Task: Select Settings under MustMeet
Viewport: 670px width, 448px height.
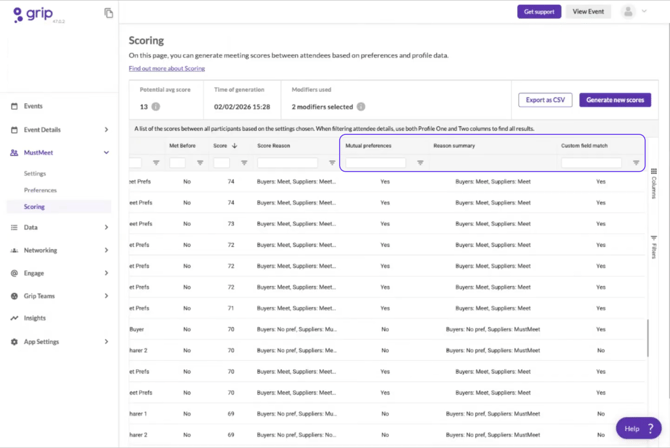Action: click(35, 174)
